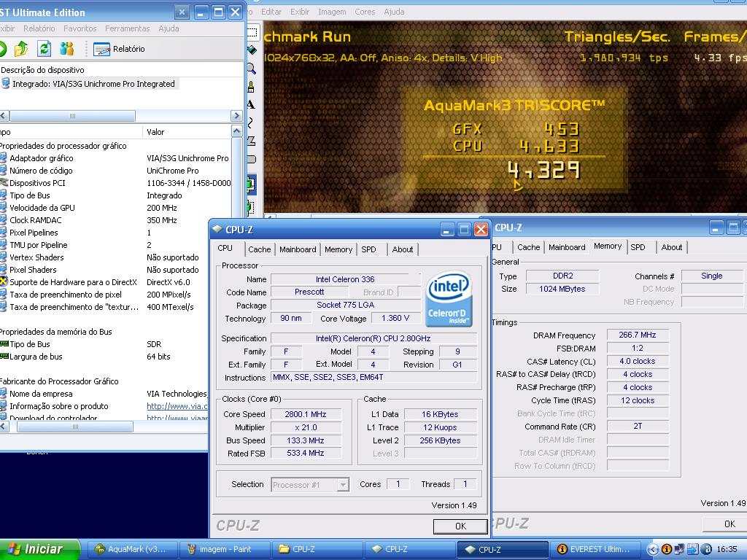Click OK in the front CPU-Z window
The width and height of the screenshot is (747, 560).
pyautogui.click(x=460, y=526)
